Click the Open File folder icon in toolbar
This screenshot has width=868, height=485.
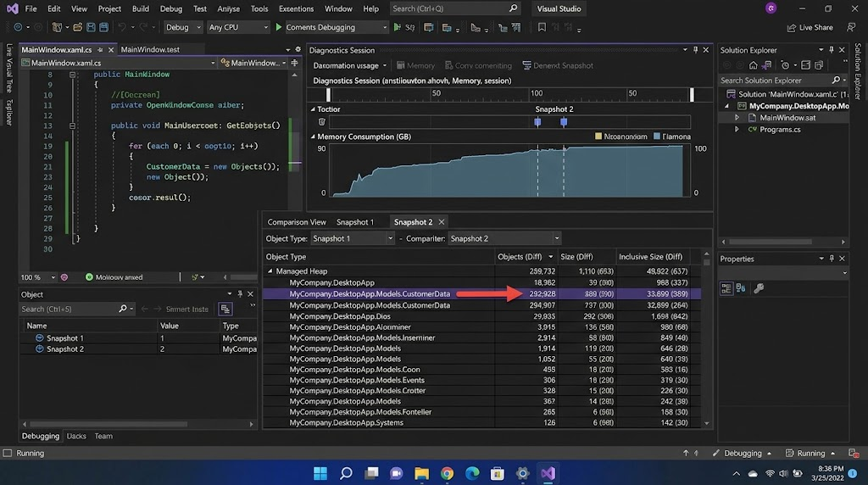[x=77, y=27]
